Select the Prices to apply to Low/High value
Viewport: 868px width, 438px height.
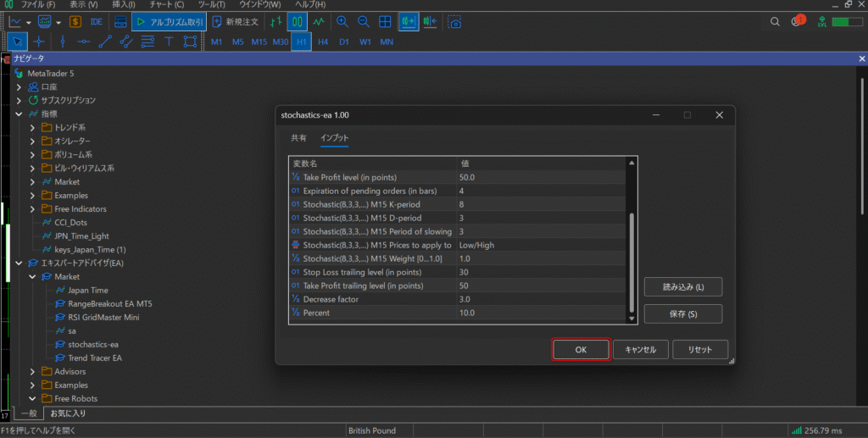point(540,245)
